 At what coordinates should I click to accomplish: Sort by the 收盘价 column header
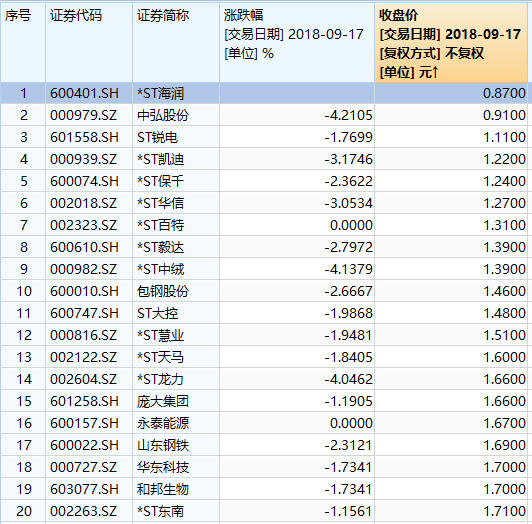pyautogui.click(x=451, y=43)
